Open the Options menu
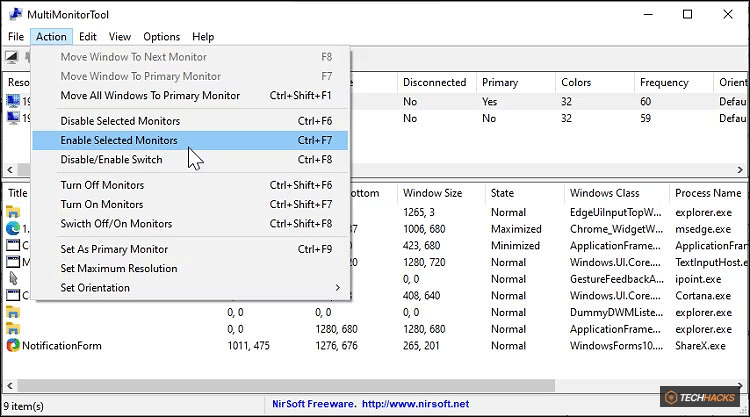750x417 pixels. 162,37
